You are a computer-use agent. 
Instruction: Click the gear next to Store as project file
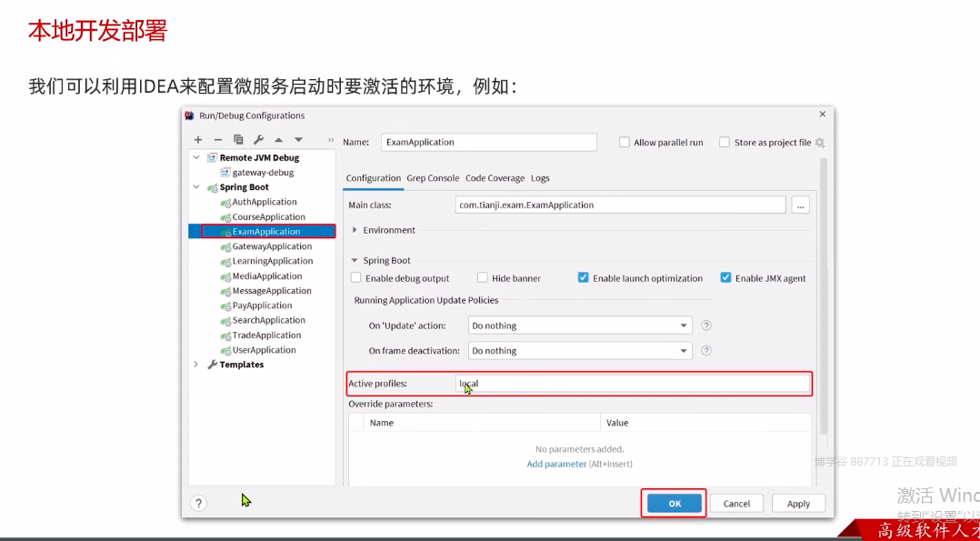point(820,143)
